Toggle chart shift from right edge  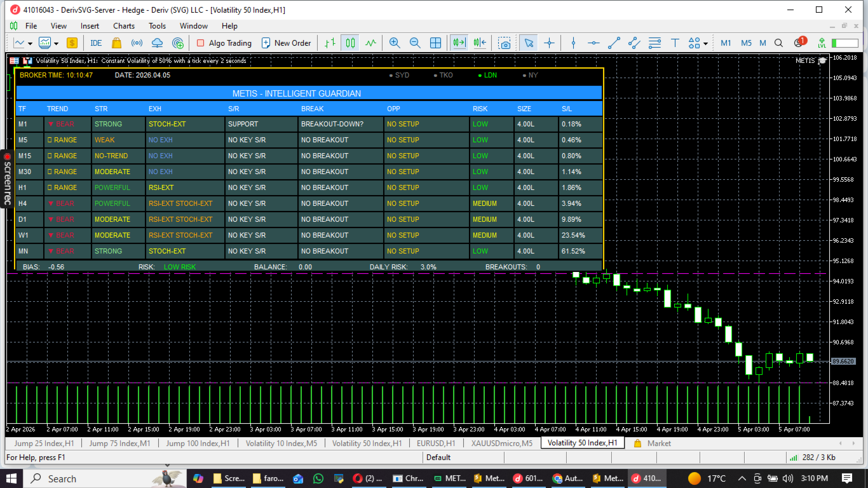(x=479, y=43)
